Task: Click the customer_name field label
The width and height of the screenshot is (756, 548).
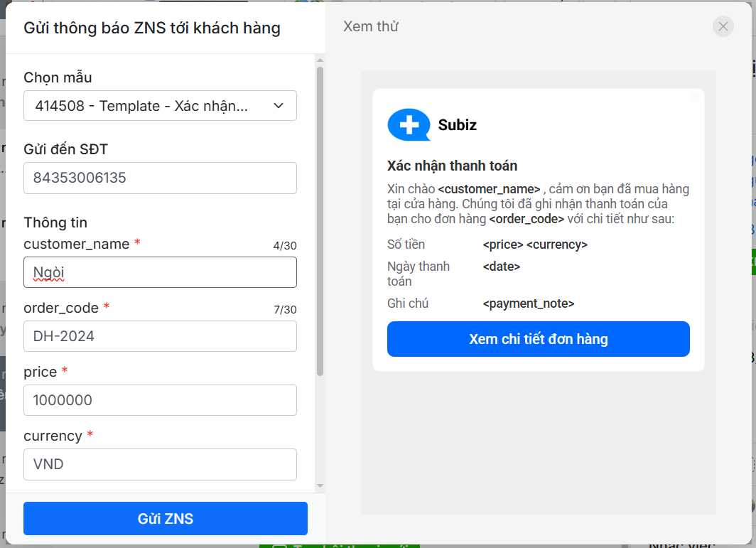Action: [77, 244]
